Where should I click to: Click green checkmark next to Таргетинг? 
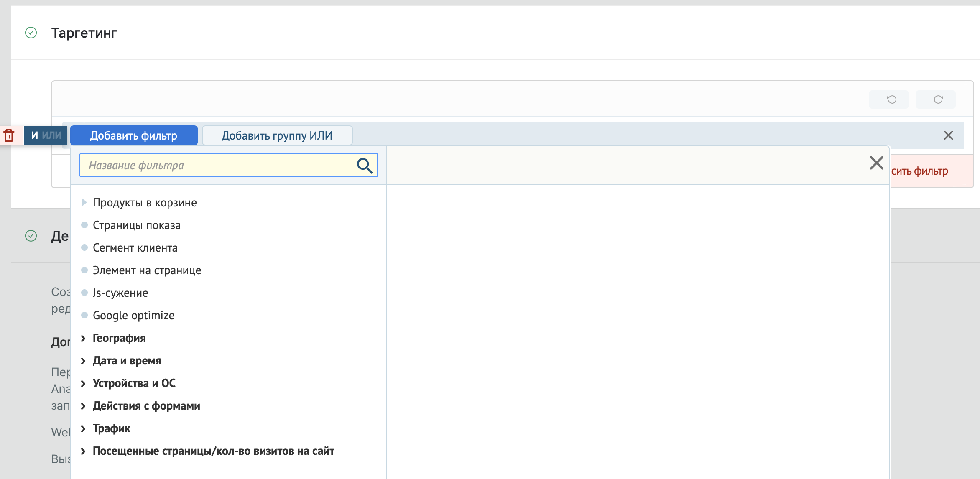31,33
